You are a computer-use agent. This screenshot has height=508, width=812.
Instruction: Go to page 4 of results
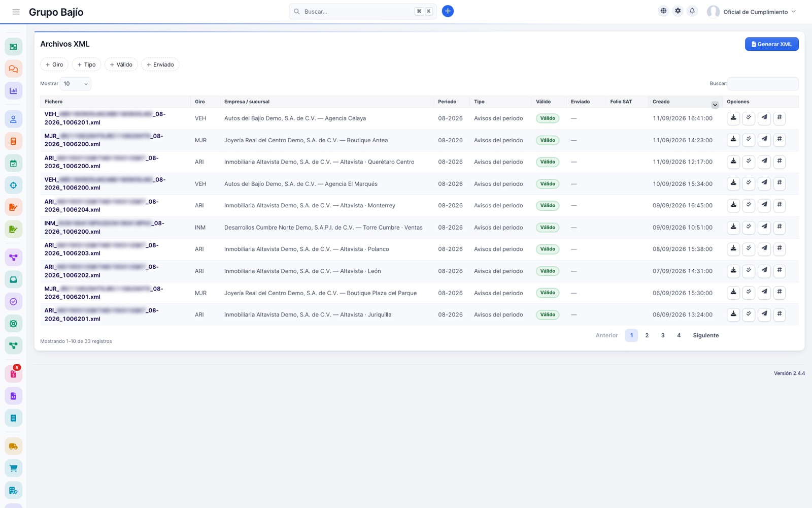679,335
